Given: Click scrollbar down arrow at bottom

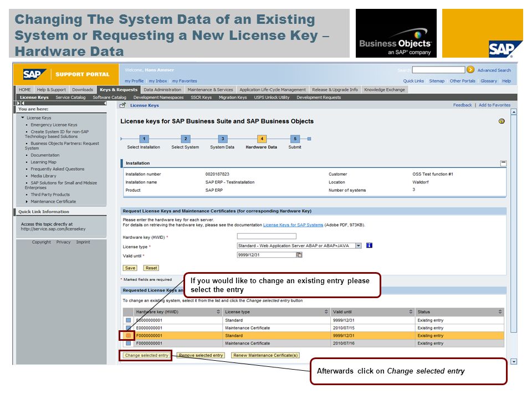Looking at the screenshot, I should pos(514,362).
